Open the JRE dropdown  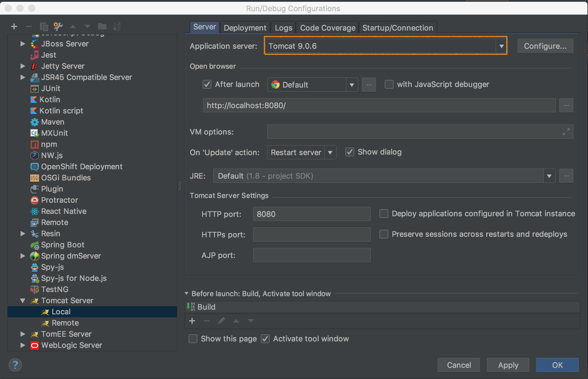click(549, 176)
